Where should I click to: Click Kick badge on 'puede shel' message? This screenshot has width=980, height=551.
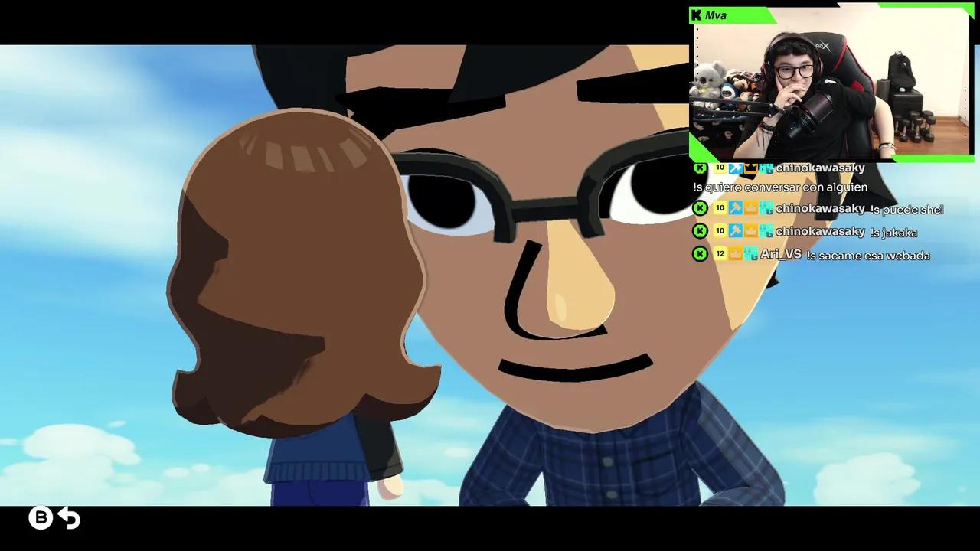(700, 207)
